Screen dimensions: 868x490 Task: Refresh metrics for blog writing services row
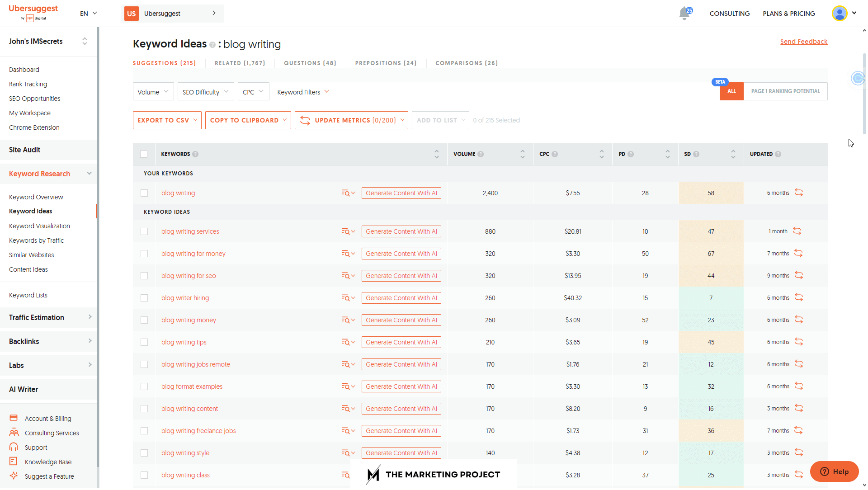797,231
